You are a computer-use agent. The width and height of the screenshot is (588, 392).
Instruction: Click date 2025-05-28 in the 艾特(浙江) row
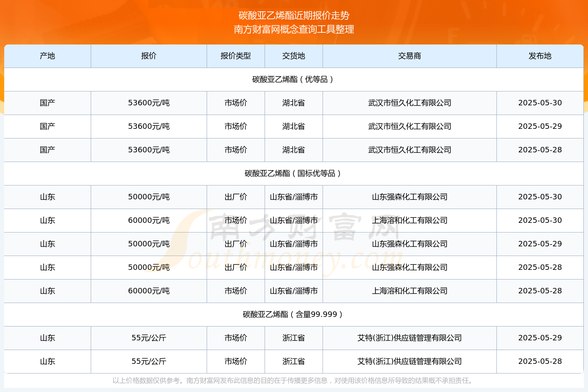pyautogui.click(x=540, y=361)
